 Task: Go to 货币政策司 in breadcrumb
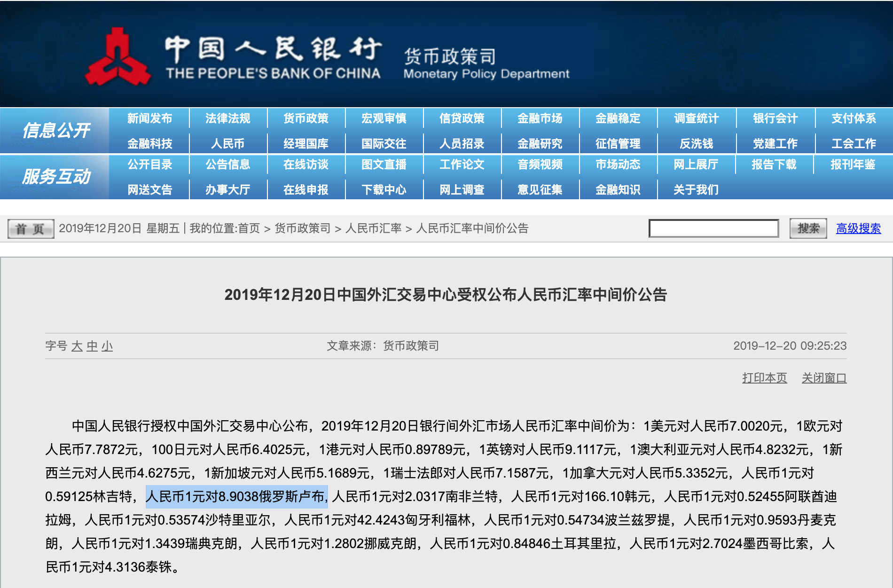(x=302, y=228)
